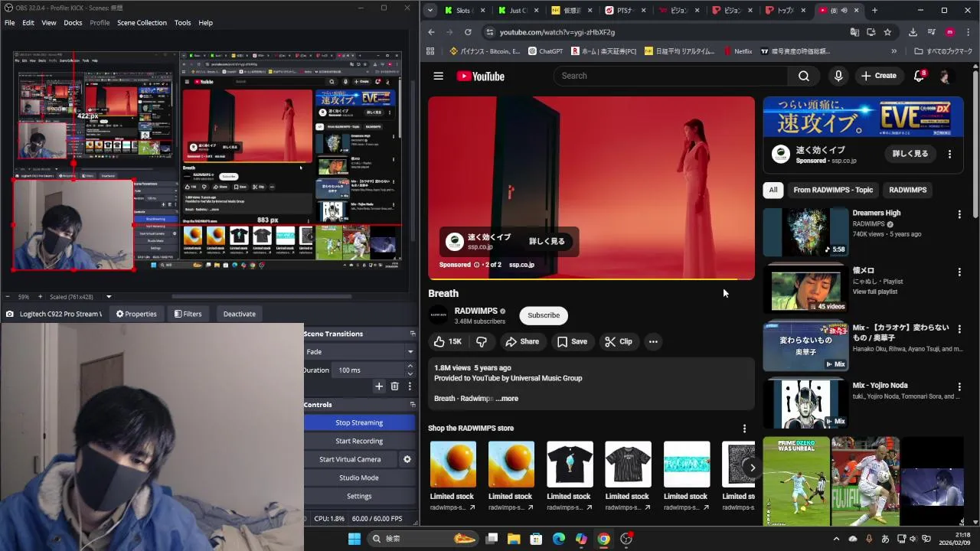Click the YouTube search input field
This screenshot has width=980, height=551.
pyautogui.click(x=671, y=76)
